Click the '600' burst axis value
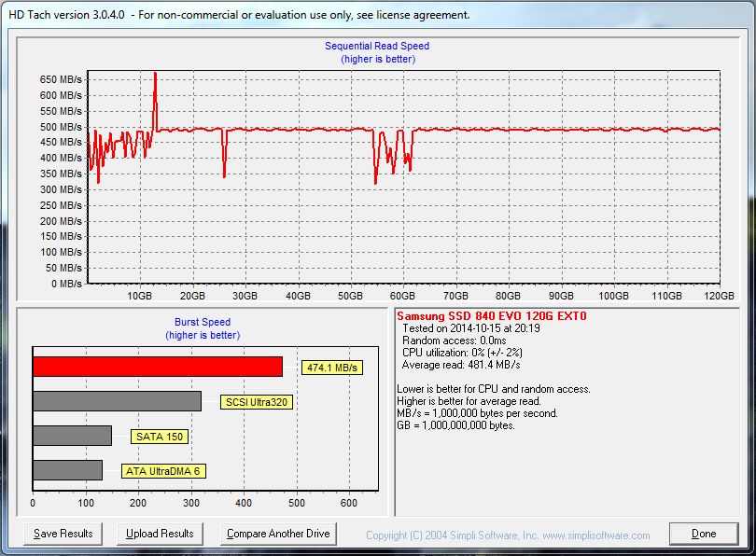This screenshot has width=756, height=556. [x=348, y=503]
